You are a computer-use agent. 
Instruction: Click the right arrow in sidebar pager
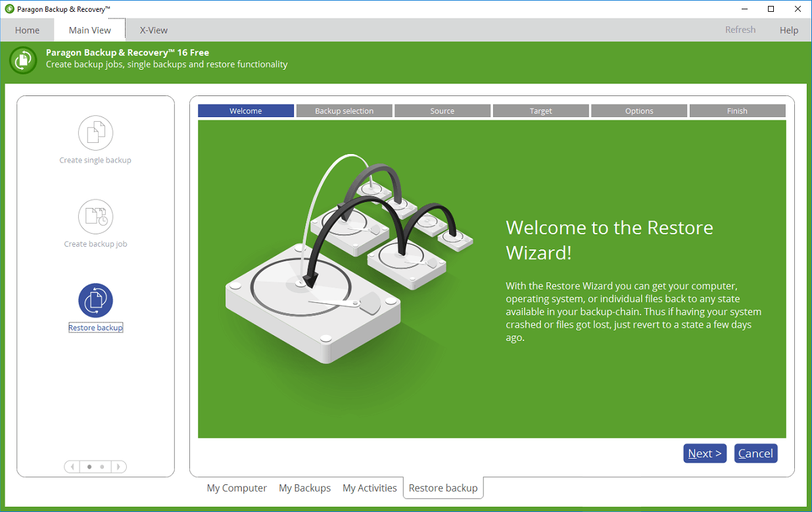coord(118,467)
